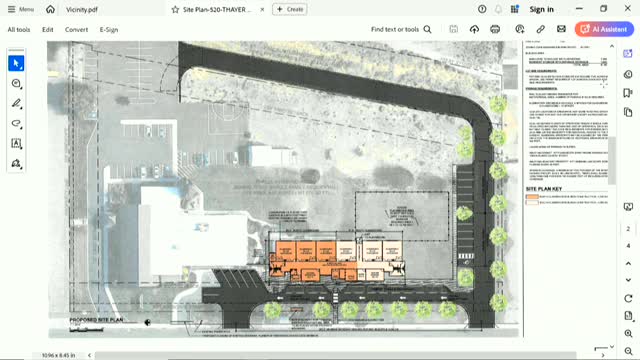Open the Edit menu
The image size is (640, 360).
click(47, 29)
